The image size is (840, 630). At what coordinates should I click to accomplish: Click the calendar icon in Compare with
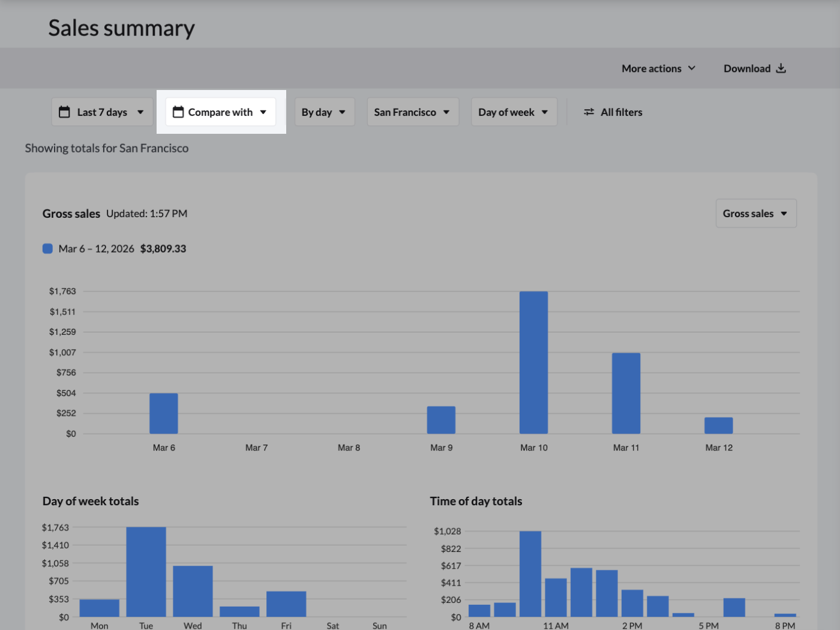click(178, 112)
